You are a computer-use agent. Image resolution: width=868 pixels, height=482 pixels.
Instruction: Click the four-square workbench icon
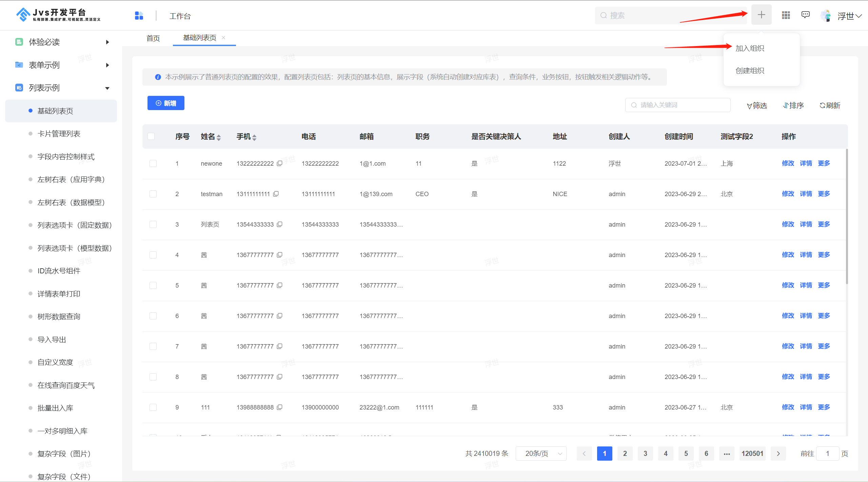(x=139, y=16)
